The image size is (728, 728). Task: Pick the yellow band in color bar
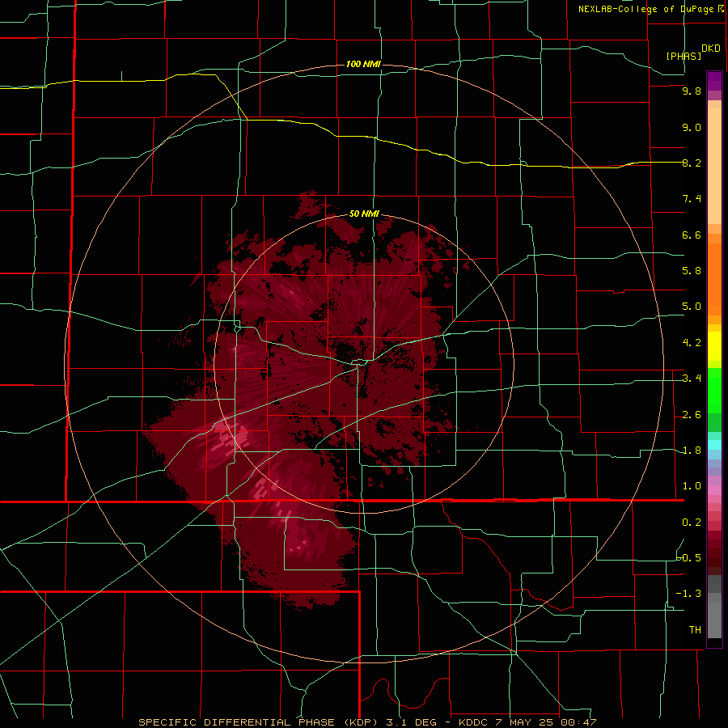714,346
